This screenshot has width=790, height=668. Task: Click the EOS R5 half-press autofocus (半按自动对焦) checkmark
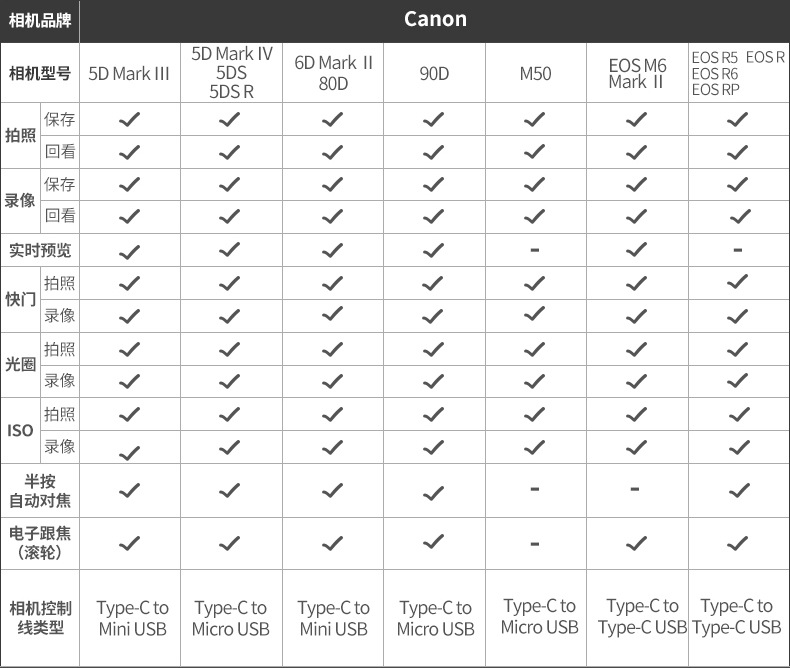click(x=738, y=490)
